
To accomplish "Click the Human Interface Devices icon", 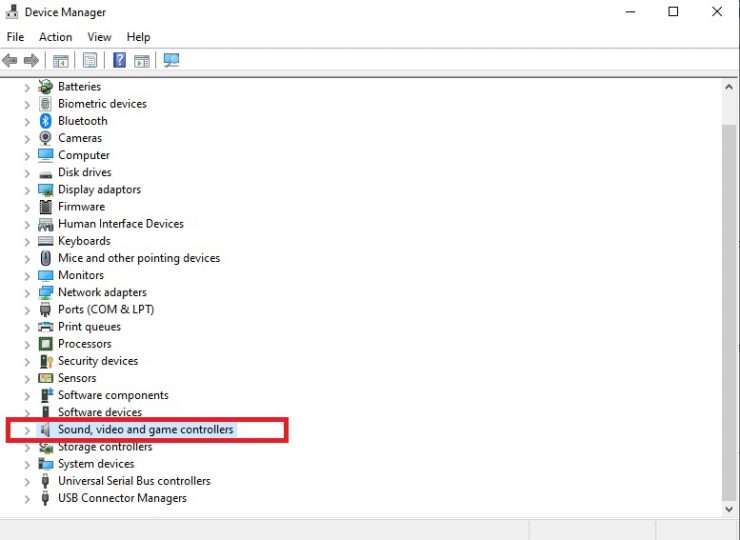I will pos(46,224).
